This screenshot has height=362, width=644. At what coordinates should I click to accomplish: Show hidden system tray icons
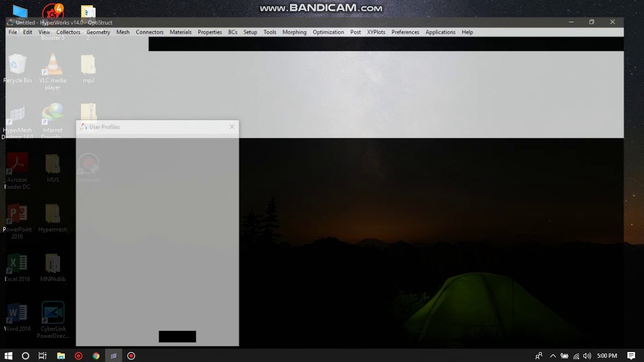(x=553, y=355)
